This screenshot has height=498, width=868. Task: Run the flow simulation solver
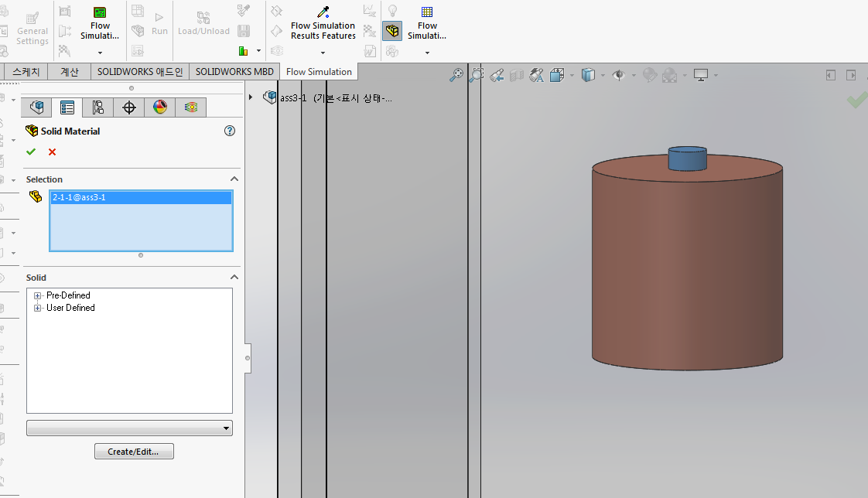pyautogui.click(x=159, y=24)
